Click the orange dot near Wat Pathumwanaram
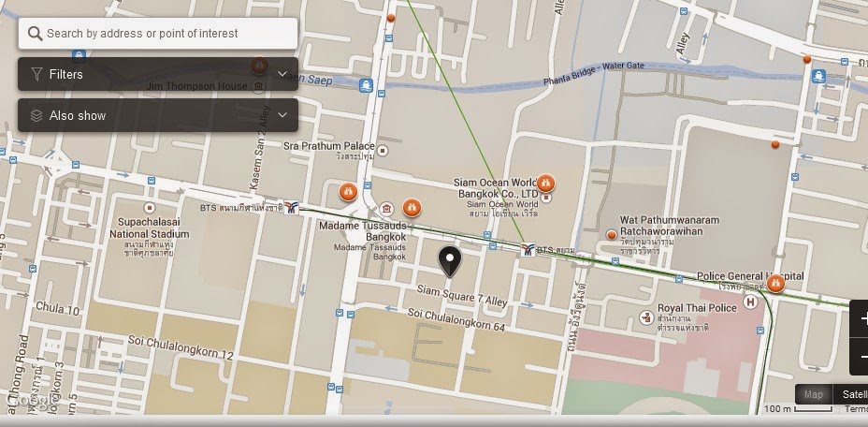The height and width of the screenshot is (427, 868). [612, 235]
